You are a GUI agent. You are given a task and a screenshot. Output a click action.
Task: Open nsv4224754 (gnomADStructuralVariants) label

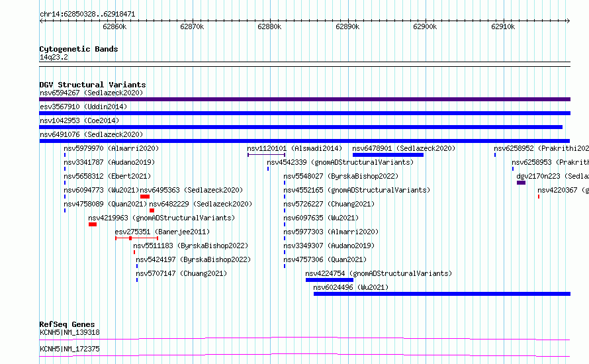[379, 273]
